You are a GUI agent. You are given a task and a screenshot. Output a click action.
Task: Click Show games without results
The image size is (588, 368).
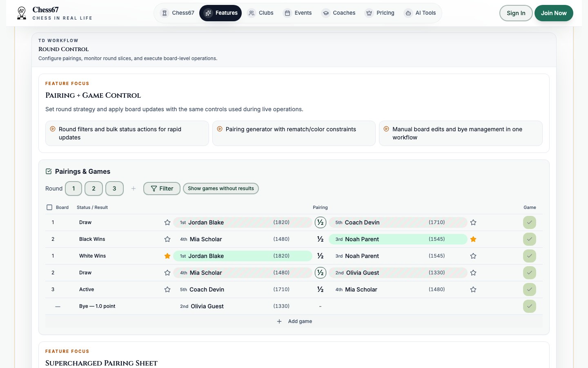click(221, 188)
